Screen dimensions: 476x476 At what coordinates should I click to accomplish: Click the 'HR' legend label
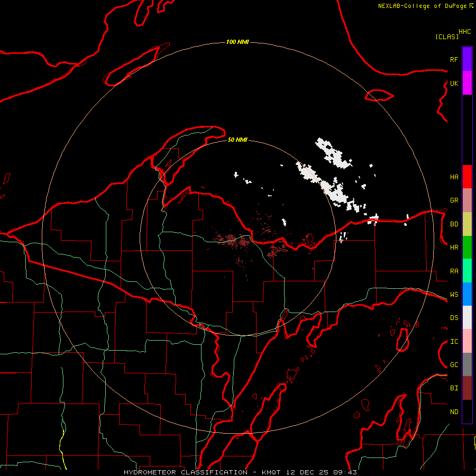click(x=454, y=248)
